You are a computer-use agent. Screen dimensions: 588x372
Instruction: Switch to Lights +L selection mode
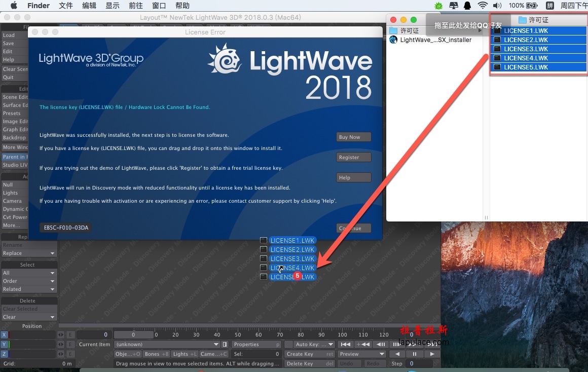pos(185,354)
